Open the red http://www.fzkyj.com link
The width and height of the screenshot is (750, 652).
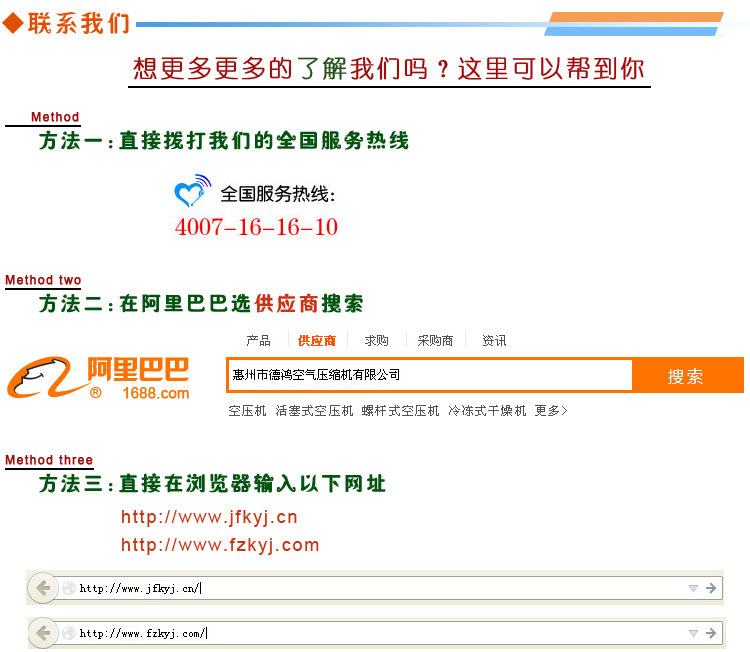coord(220,545)
